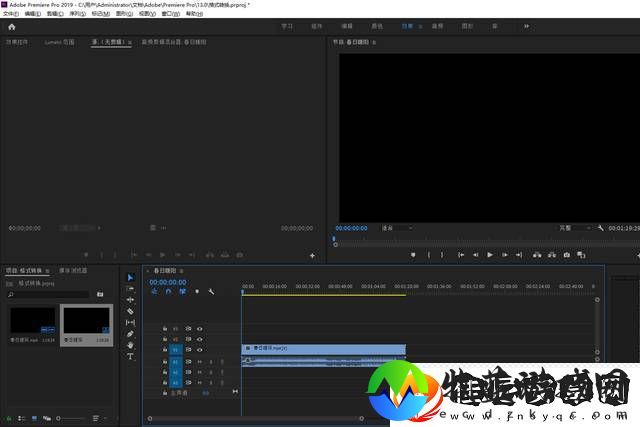Image resolution: width=640 pixels, height=427 pixels.
Task: Toggle lock on V3 track
Action: click(x=165, y=329)
